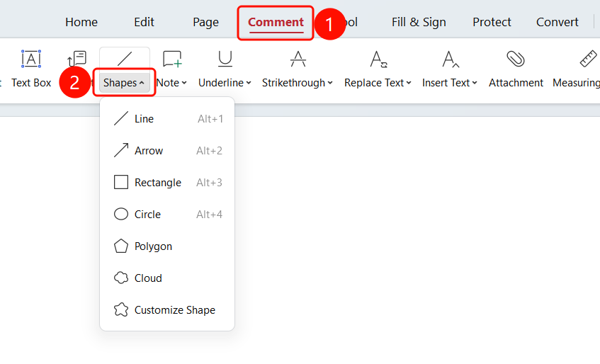Switch to the Protect tab
The width and height of the screenshot is (600, 364).
492,22
